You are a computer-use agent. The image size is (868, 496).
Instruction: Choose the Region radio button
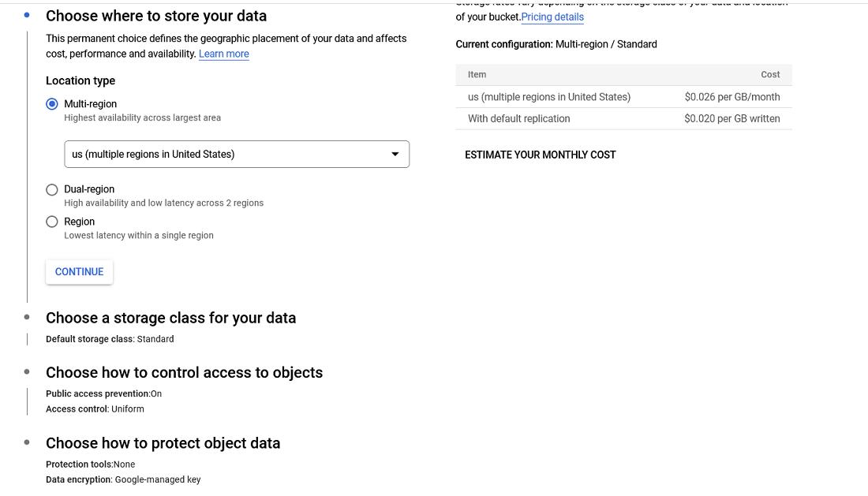[x=52, y=222]
